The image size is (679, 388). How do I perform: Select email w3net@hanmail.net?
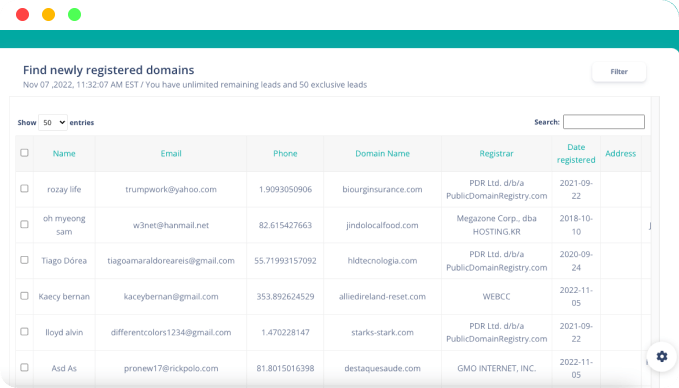(x=171, y=226)
